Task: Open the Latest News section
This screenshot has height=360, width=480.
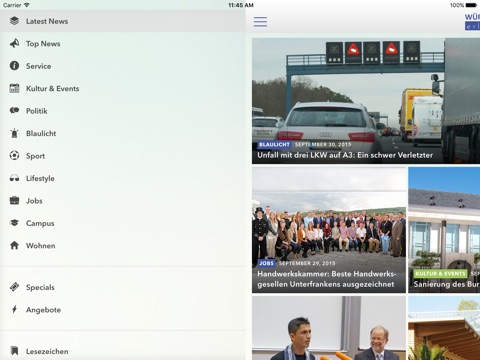Action: coord(123,21)
